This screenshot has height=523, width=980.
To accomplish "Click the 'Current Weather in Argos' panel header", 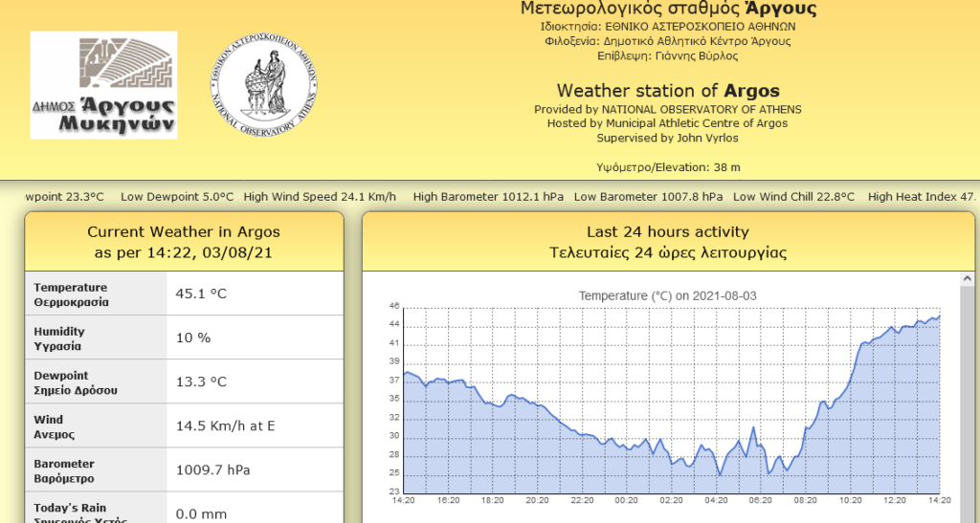I will tap(184, 242).
